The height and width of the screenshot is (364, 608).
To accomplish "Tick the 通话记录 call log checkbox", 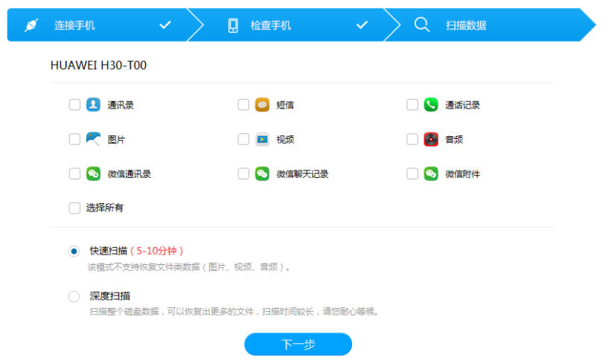I will point(412,105).
